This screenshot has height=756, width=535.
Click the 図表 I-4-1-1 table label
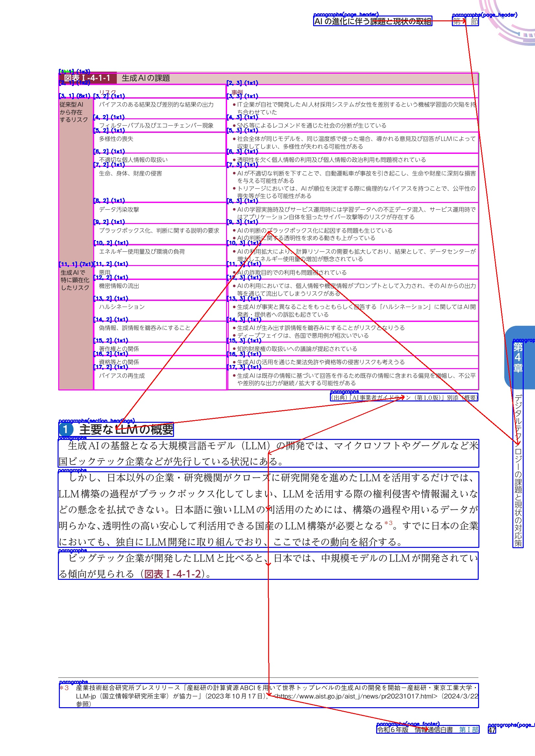pyautogui.click(x=87, y=78)
